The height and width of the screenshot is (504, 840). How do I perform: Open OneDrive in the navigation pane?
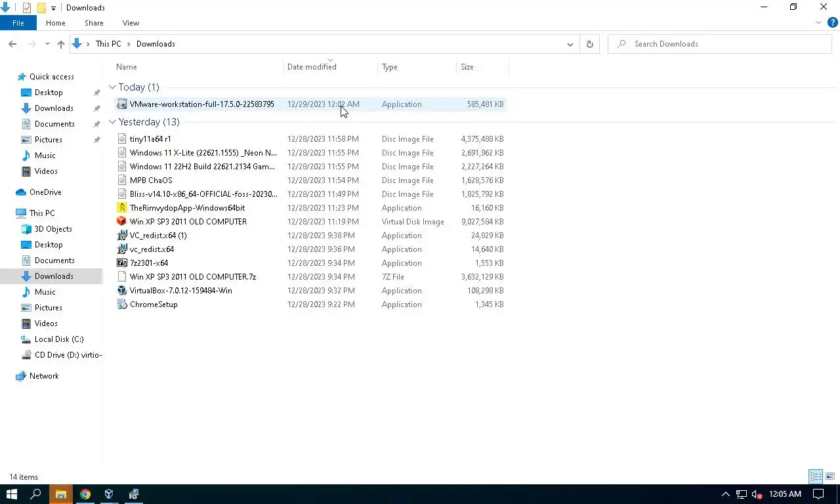(45, 192)
